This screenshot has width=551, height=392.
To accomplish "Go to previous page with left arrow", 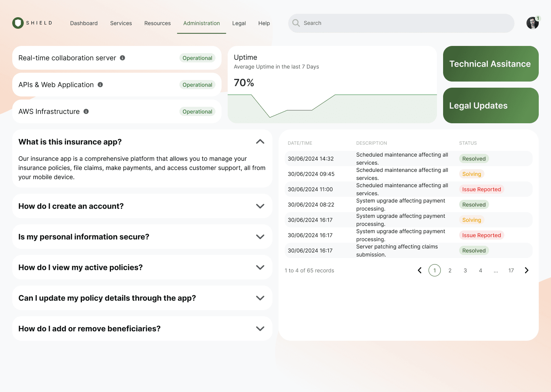I will (419, 270).
